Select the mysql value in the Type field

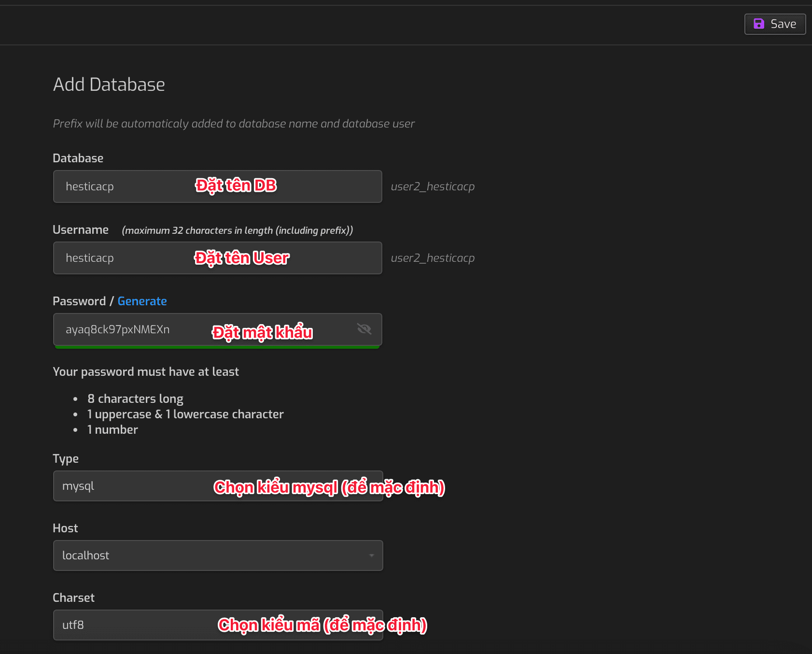tap(78, 486)
